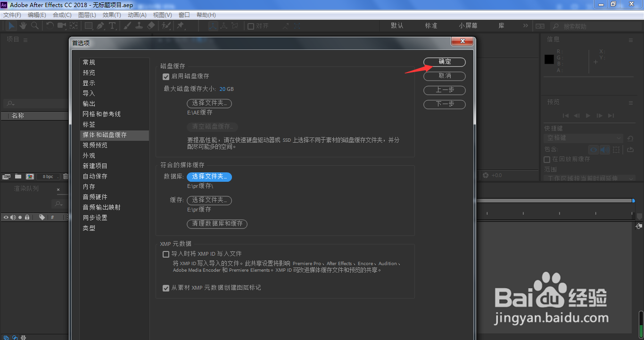Select the Rotation tool

pyautogui.click(x=50, y=25)
